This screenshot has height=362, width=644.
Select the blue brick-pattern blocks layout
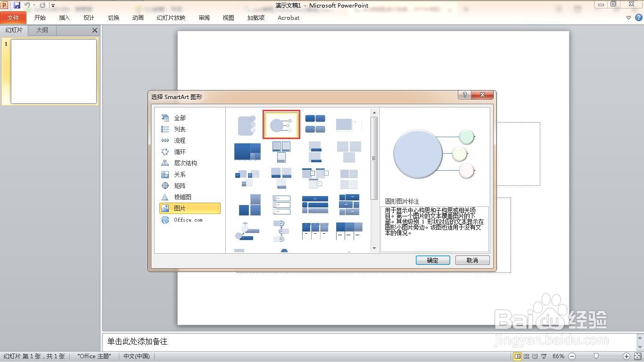point(349,205)
